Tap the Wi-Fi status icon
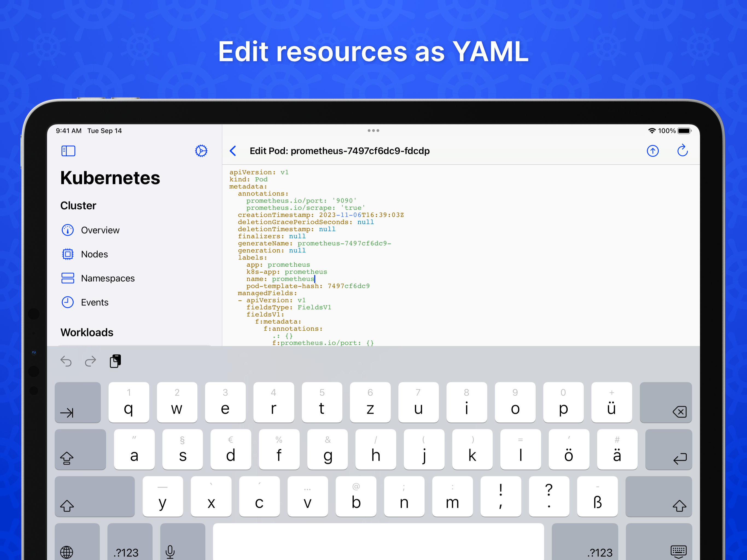 (x=652, y=131)
